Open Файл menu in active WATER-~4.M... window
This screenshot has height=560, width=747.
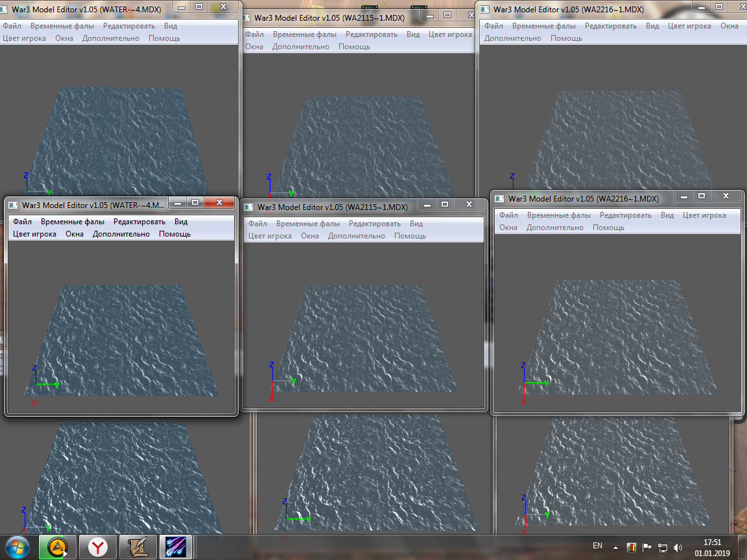coord(23,222)
